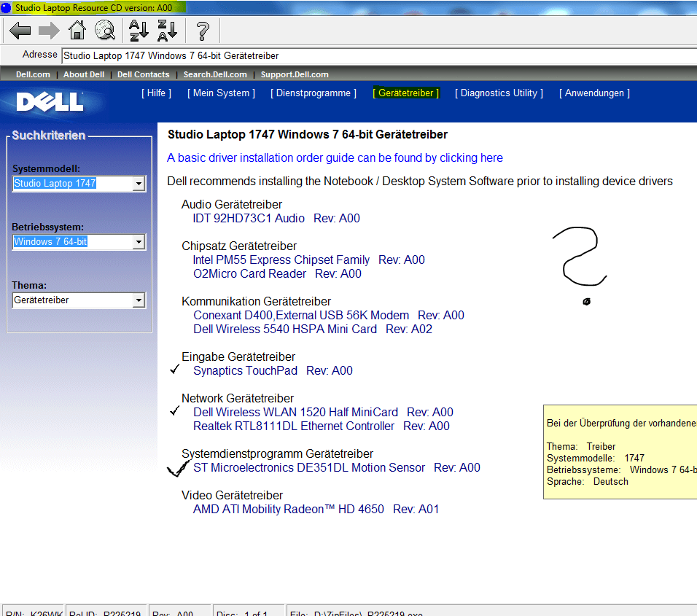Open ST Microelectronics DE351DL Motion Sensor driver
Viewport: 697px width, 616px height.
pyautogui.click(x=337, y=467)
